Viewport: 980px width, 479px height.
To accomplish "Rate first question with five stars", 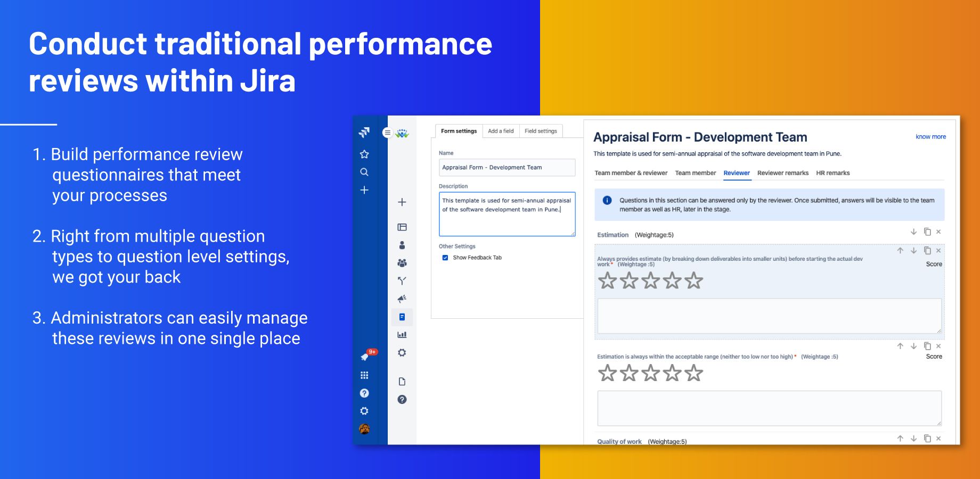I will click(693, 280).
